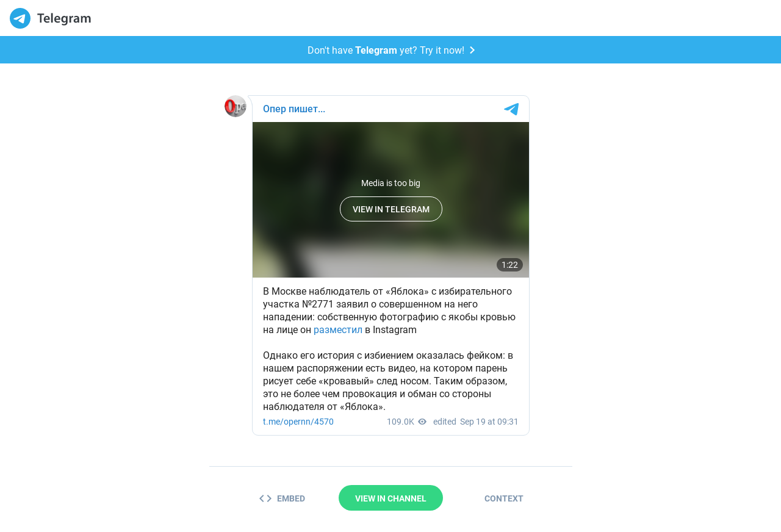Click the 109.0K views counter

click(400, 422)
